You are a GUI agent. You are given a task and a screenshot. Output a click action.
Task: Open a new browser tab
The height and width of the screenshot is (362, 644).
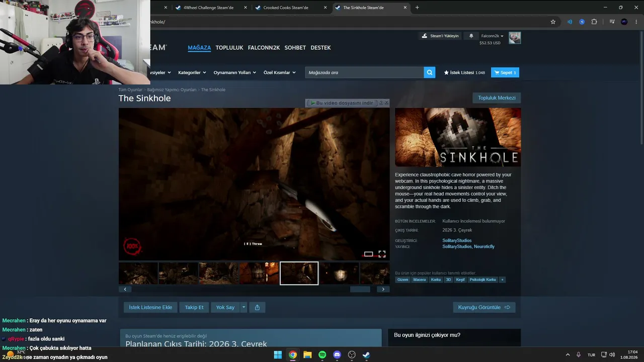(417, 8)
